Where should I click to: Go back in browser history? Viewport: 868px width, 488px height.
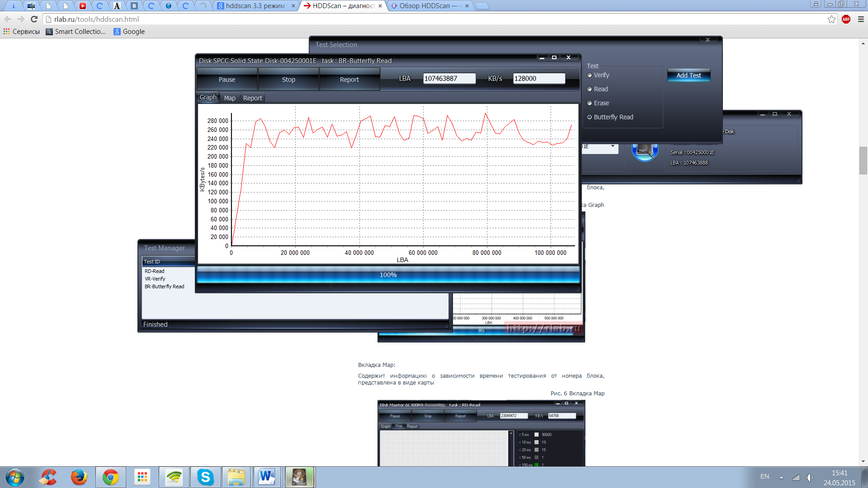(x=8, y=19)
